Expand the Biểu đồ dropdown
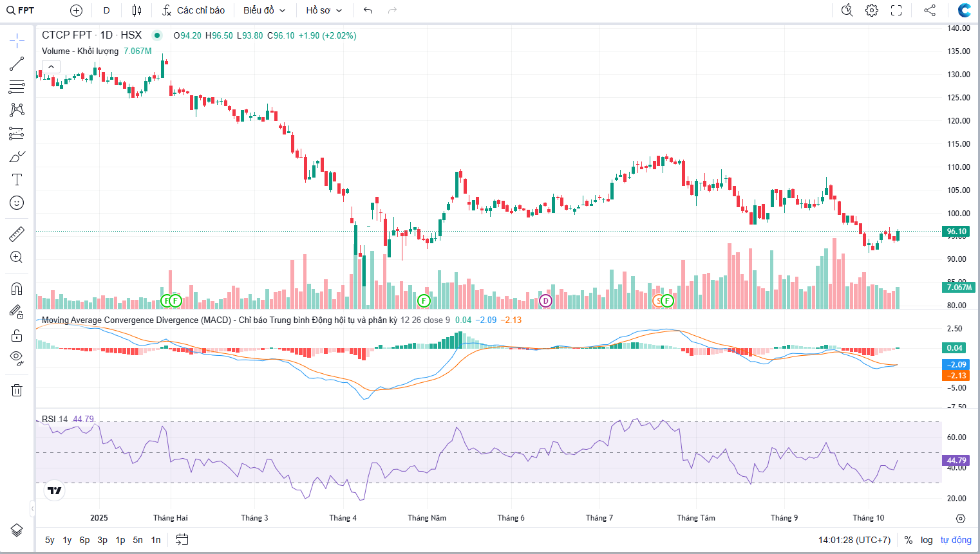Image resolution: width=980 pixels, height=554 pixels. click(264, 10)
